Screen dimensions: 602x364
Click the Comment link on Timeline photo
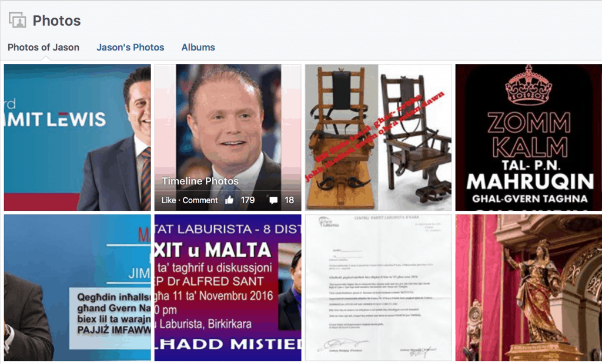(200, 200)
